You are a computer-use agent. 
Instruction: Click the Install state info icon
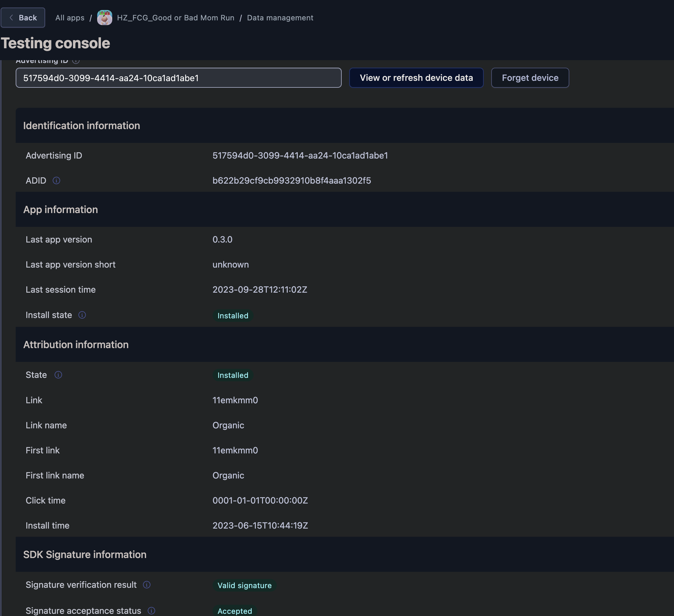(x=82, y=315)
